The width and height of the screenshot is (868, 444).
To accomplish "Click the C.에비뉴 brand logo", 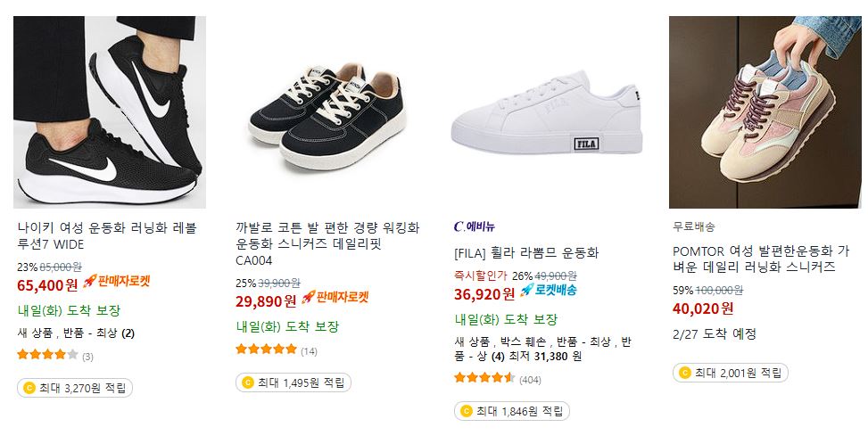I will tap(475, 226).
